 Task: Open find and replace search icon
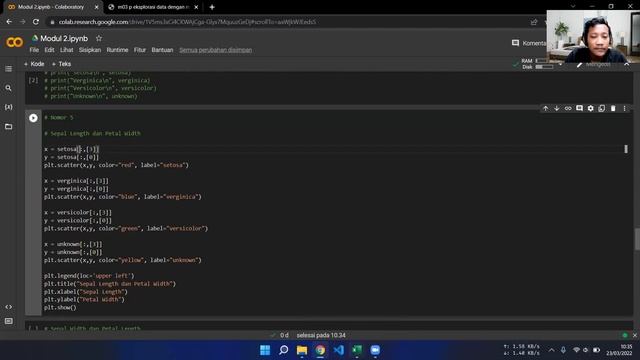pyautogui.click(x=9, y=88)
